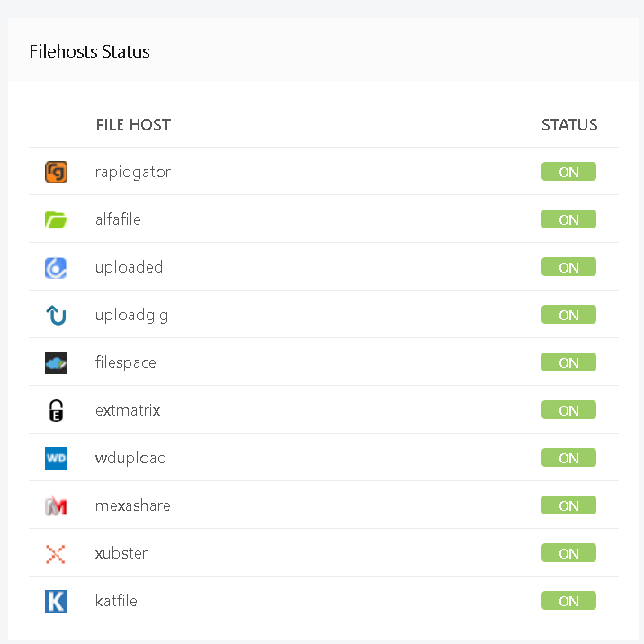Image resolution: width=644 pixels, height=644 pixels.
Task: Open the mexashare host name
Action: [x=132, y=505]
